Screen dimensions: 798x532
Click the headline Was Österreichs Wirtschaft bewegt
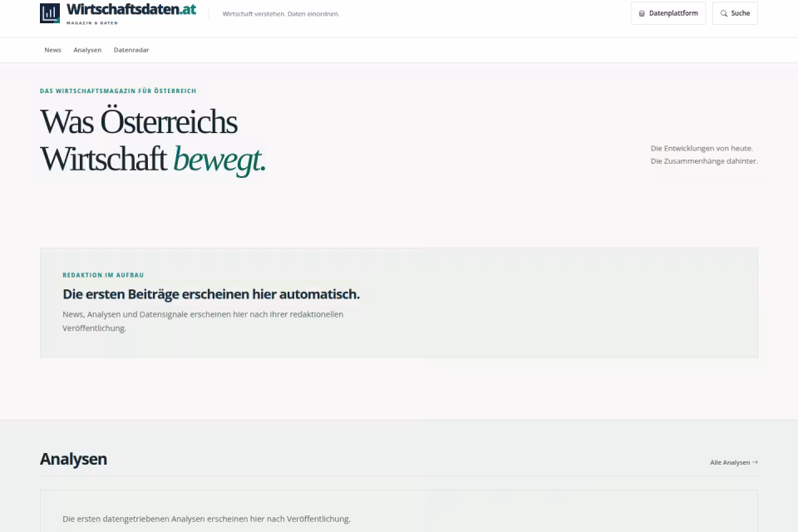pos(153,140)
